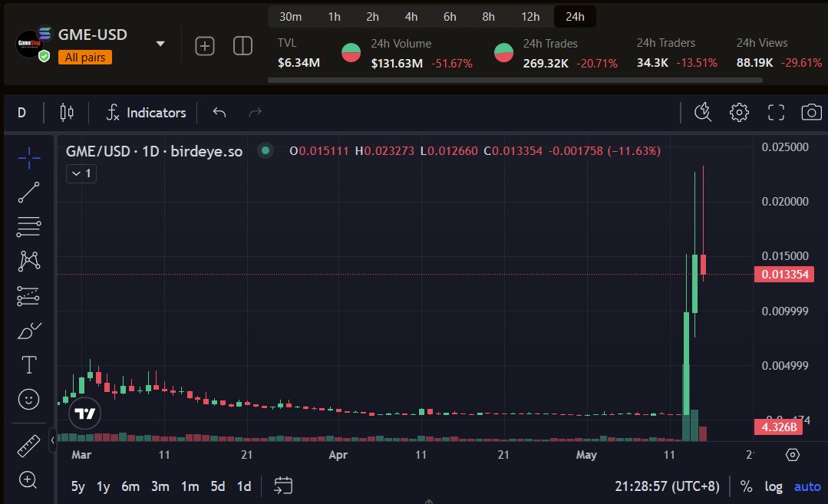Click the 24h Traders 34.3K value

coord(653,63)
